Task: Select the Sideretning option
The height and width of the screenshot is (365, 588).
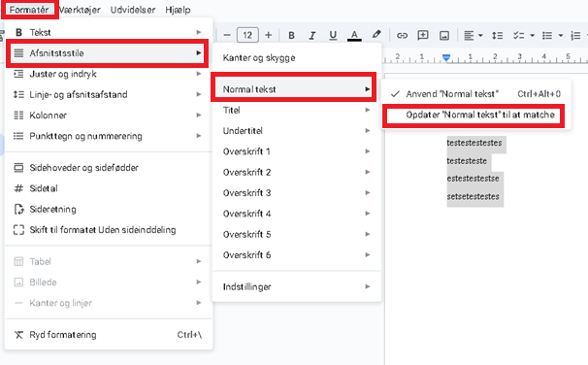Action: point(108,209)
